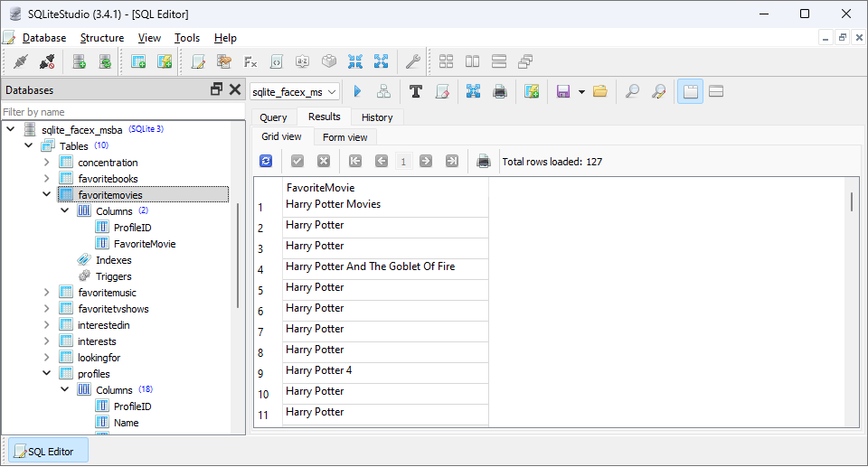Open the SQL functions editor (Fx)

coord(250,61)
